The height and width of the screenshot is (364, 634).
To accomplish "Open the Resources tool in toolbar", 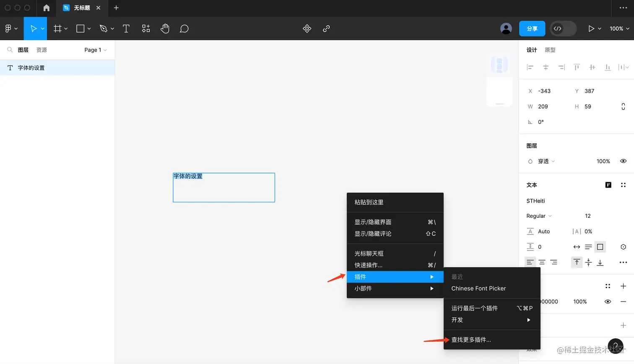I will (x=146, y=28).
